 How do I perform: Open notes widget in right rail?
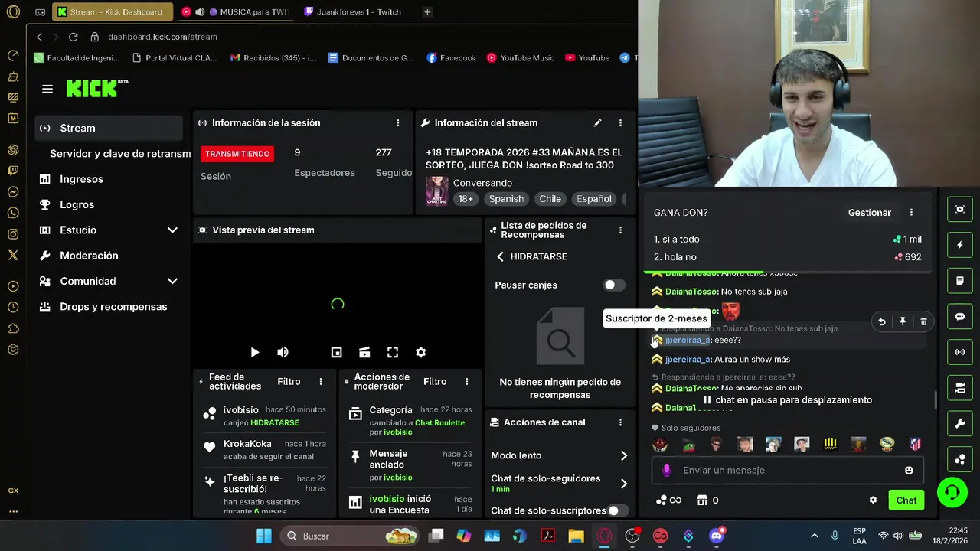coord(960,281)
